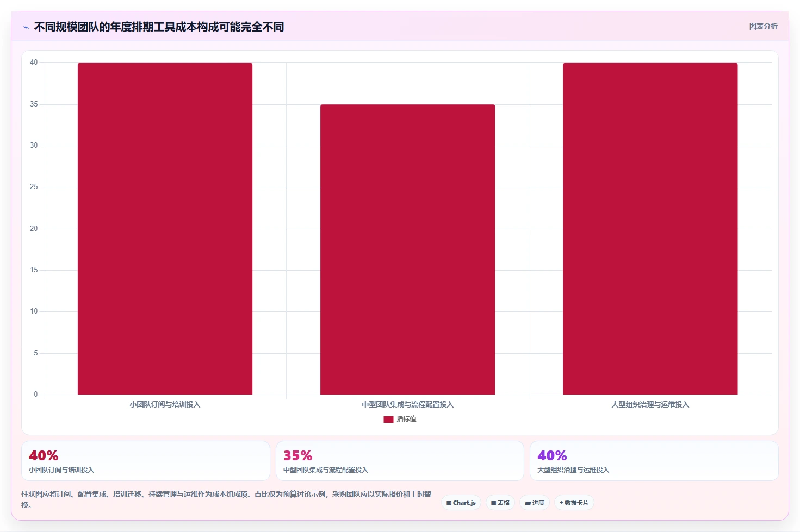Click the 中型团队集成与流程配置投入 bar
Image resolution: width=800 pixels, height=532 pixels.
point(407,249)
